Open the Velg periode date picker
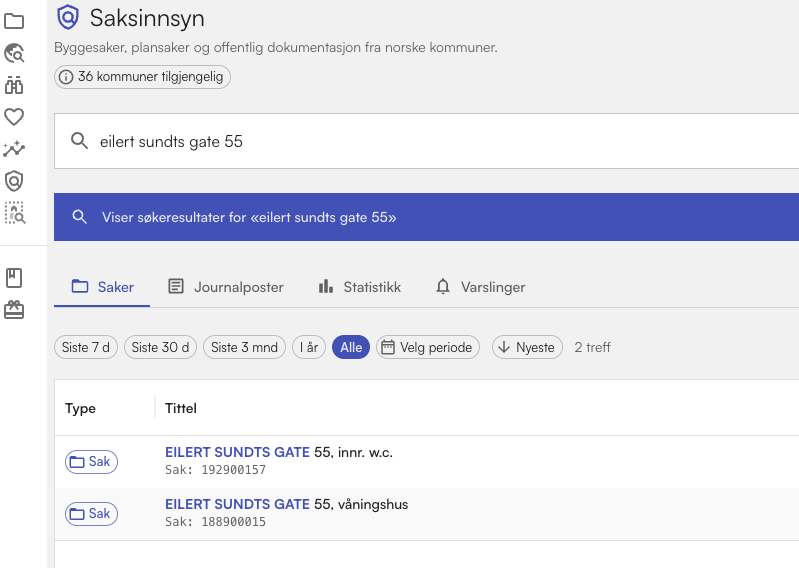799x568 pixels. [428, 347]
